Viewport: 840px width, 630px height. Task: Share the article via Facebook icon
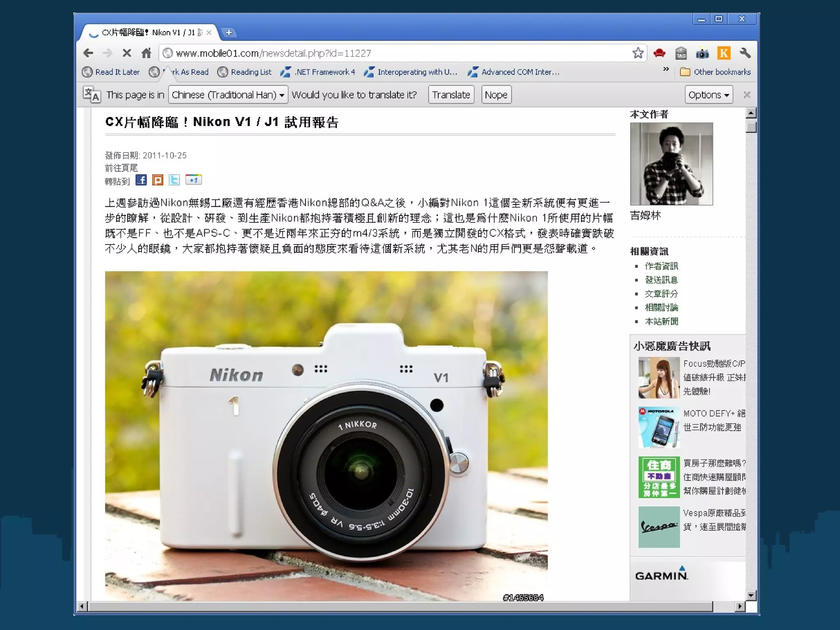[141, 180]
